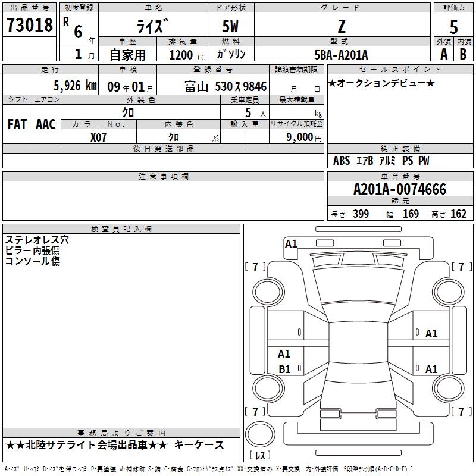Click the rear-left wheel icon on diagram
The height and width of the screenshot is (476, 476).
pos(268,388)
